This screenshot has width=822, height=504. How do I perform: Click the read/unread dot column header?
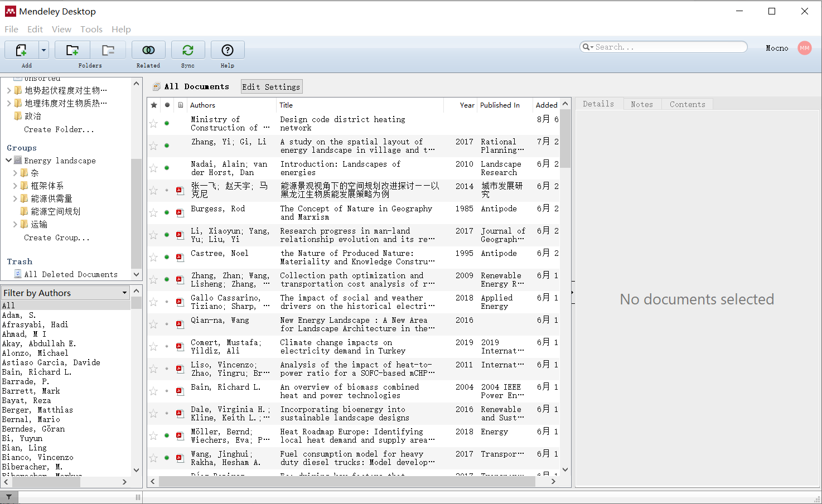tap(167, 105)
